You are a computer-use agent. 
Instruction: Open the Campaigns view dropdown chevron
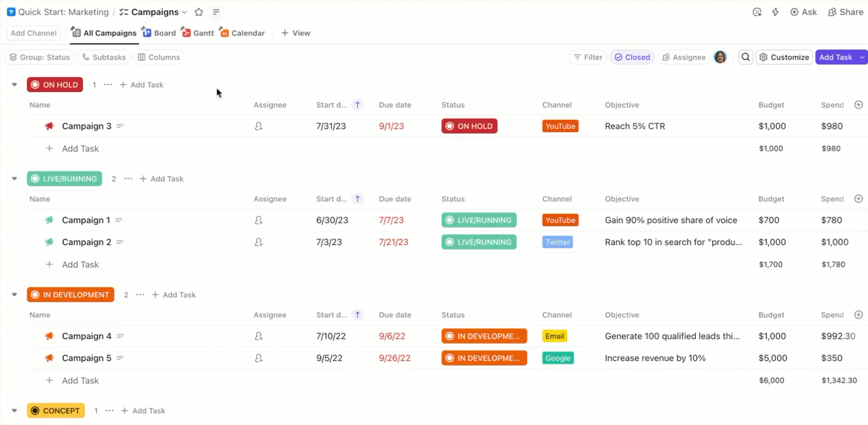tap(185, 11)
